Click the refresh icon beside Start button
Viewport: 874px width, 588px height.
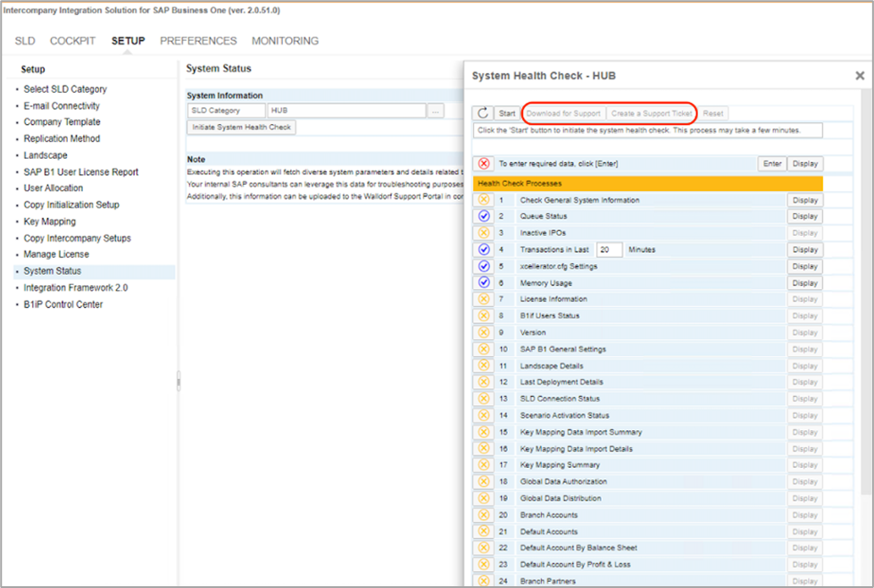click(483, 113)
